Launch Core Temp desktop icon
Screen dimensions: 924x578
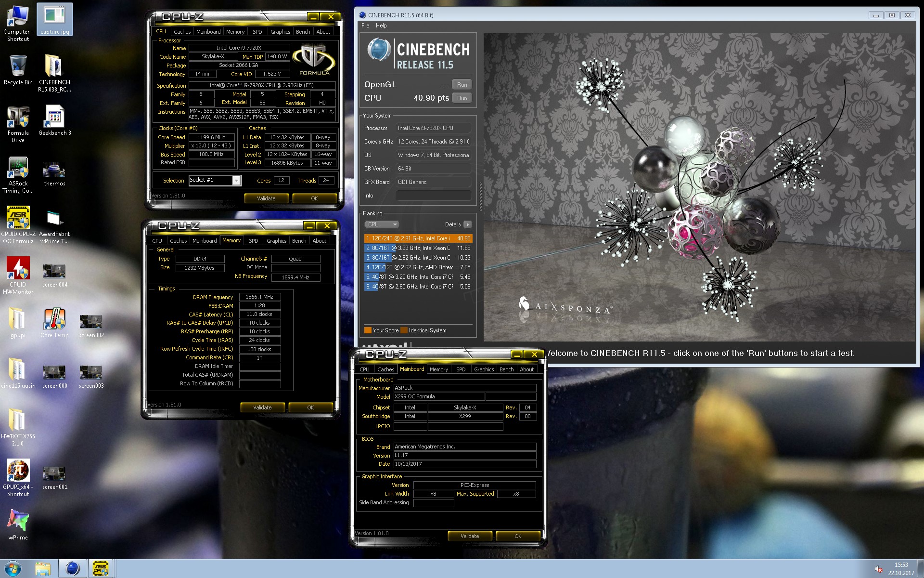coord(54,323)
